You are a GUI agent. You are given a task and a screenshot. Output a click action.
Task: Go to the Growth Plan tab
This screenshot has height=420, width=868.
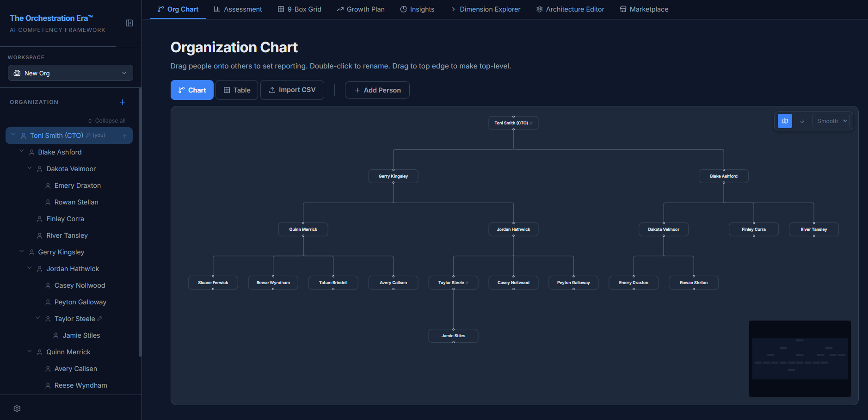click(360, 9)
